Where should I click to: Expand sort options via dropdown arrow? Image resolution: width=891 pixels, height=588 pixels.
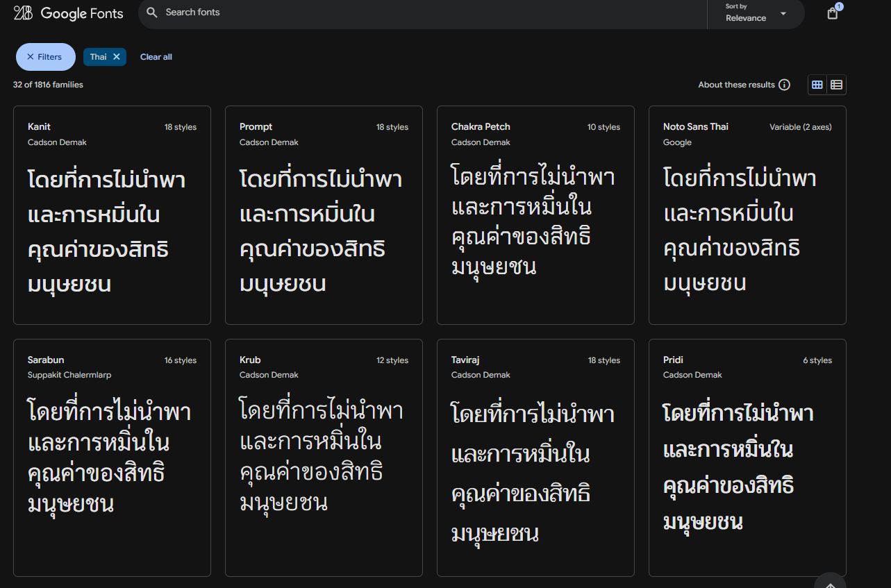[x=783, y=14]
